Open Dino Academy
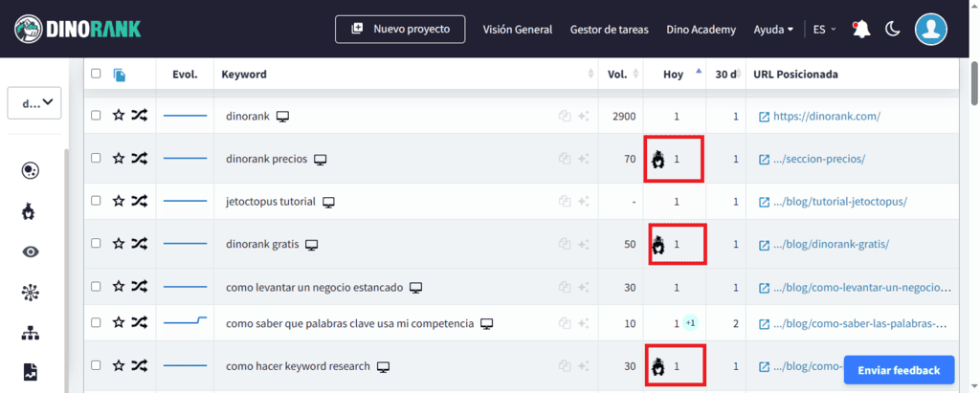 [x=702, y=30]
